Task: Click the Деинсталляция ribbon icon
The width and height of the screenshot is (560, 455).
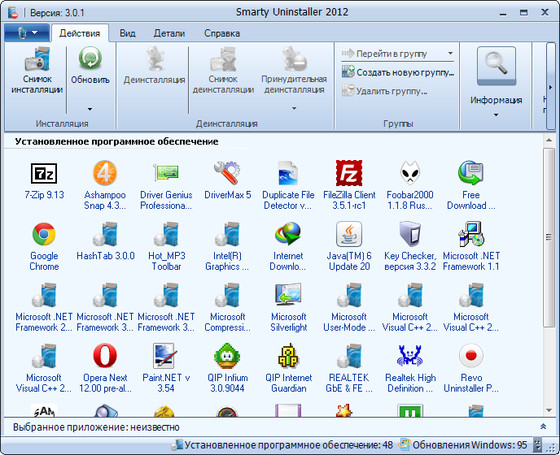Action: point(155,59)
